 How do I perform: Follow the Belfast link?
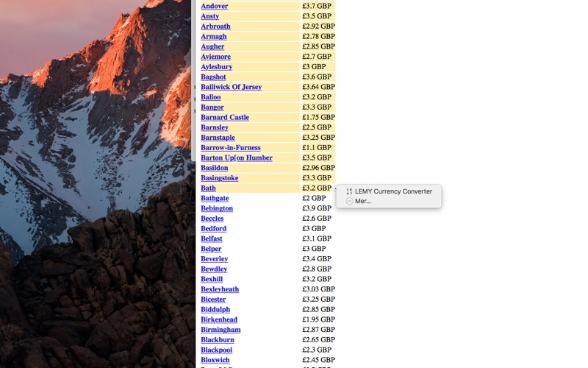click(x=212, y=239)
